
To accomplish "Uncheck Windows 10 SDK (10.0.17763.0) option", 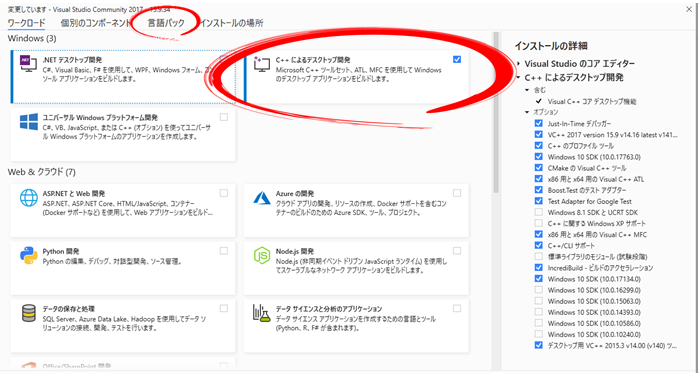I will (x=539, y=157).
